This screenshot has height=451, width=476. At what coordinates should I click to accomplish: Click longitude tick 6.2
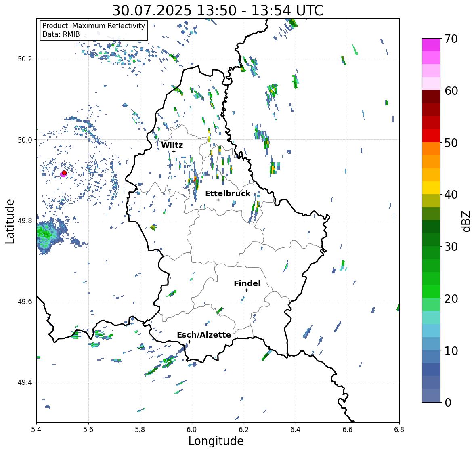point(244,430)
